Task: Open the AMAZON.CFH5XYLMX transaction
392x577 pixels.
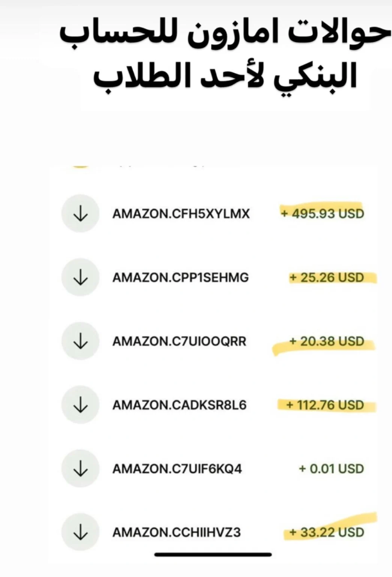Action: (181, 214)
